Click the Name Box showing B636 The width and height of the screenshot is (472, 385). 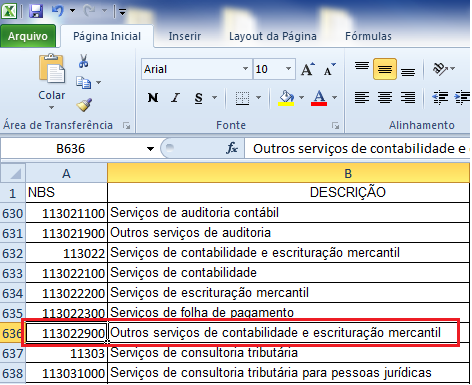(x=71, y=148)
